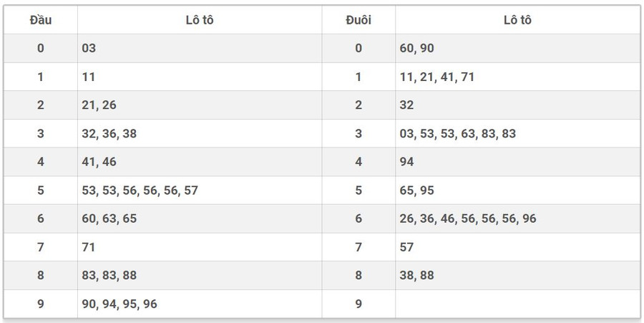Image resolution: width=644 pixels, height=323 pixels.
Task: Click the "41, 46" cell
Action: (x=99, y=162)
